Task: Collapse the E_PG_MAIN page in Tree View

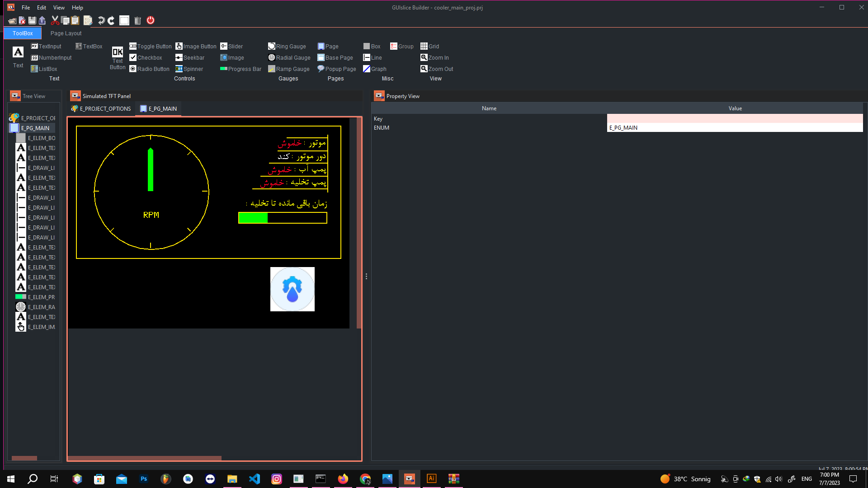Action: [x=35, y=128]
